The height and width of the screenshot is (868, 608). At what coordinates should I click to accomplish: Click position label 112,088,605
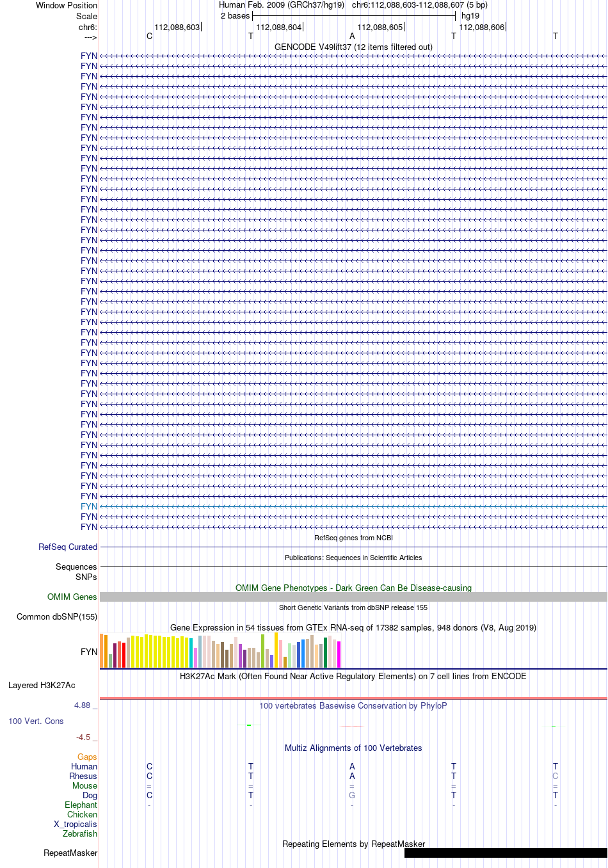(380, 28)
